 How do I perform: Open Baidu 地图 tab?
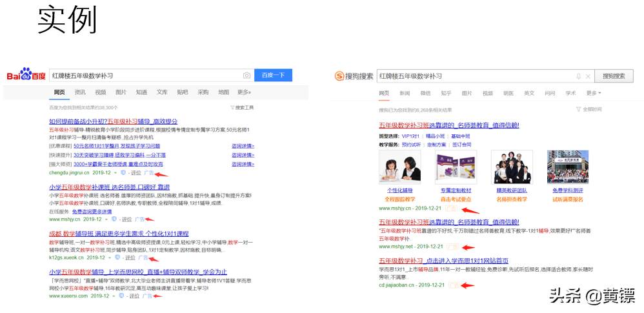(223, 92)
